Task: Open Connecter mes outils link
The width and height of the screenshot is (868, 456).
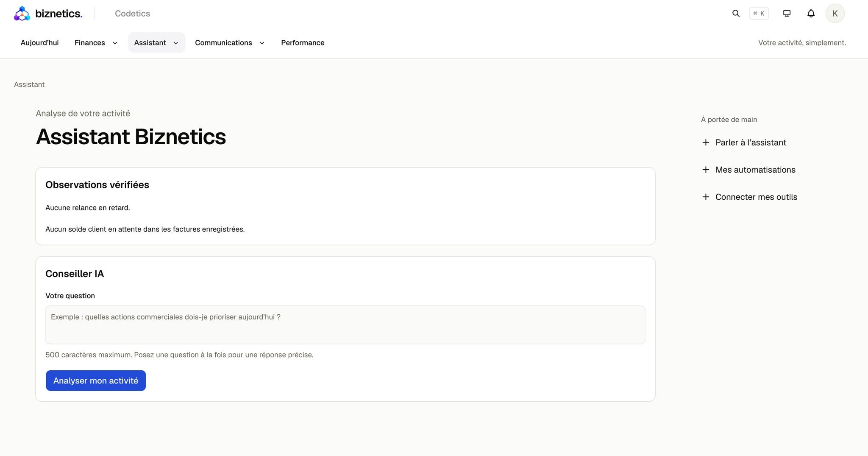Action: pyautogui.click(x=756, y=197)
